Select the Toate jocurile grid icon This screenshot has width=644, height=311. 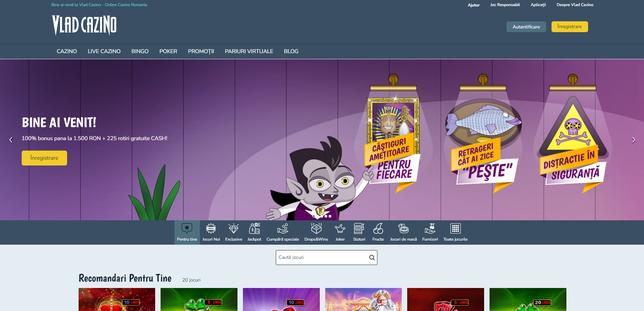455,228
